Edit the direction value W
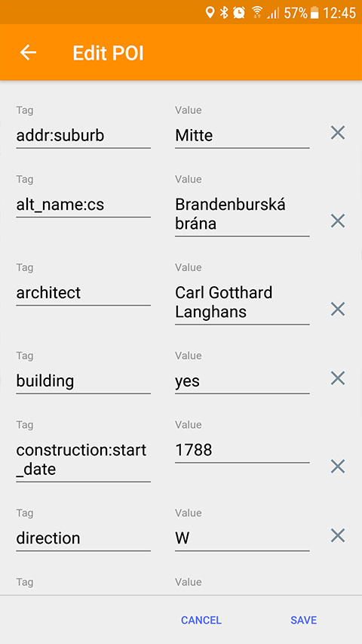The image size is (362, 644). point(242,539)
